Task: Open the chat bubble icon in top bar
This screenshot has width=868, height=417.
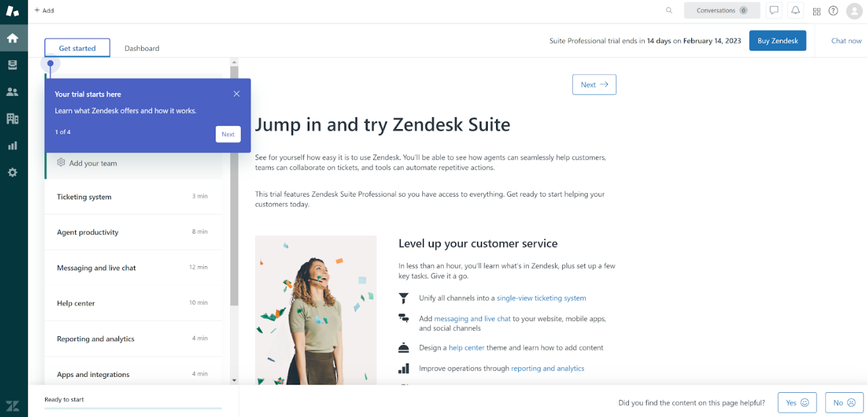Action: coord(774,10)
